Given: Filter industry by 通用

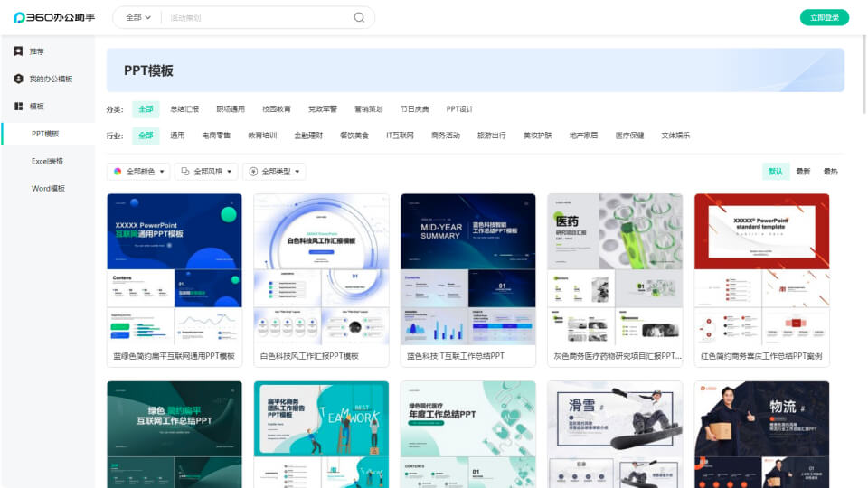Looking at the screenshot, I should pos(177,135).
